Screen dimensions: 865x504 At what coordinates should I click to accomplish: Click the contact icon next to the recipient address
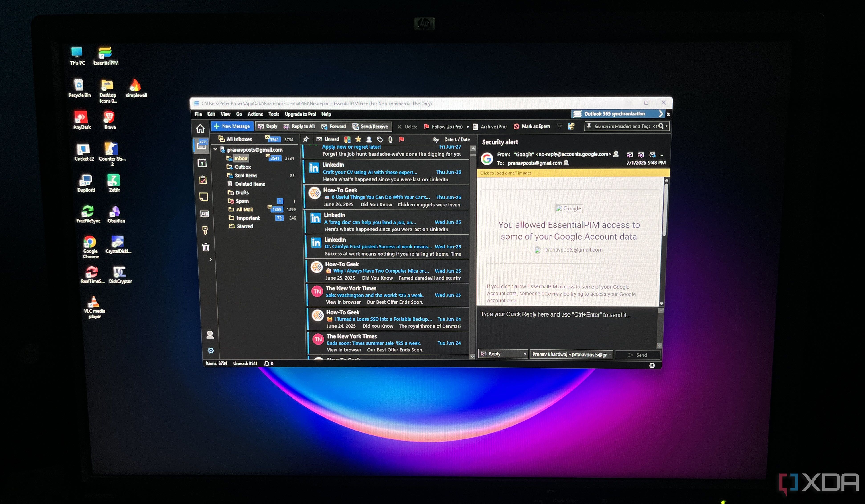[566, 163]
